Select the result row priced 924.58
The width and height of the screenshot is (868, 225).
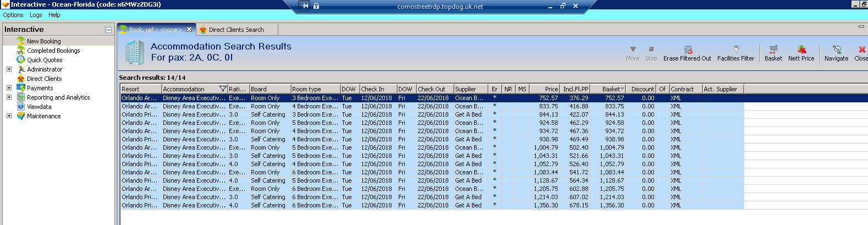coord(432,123)
